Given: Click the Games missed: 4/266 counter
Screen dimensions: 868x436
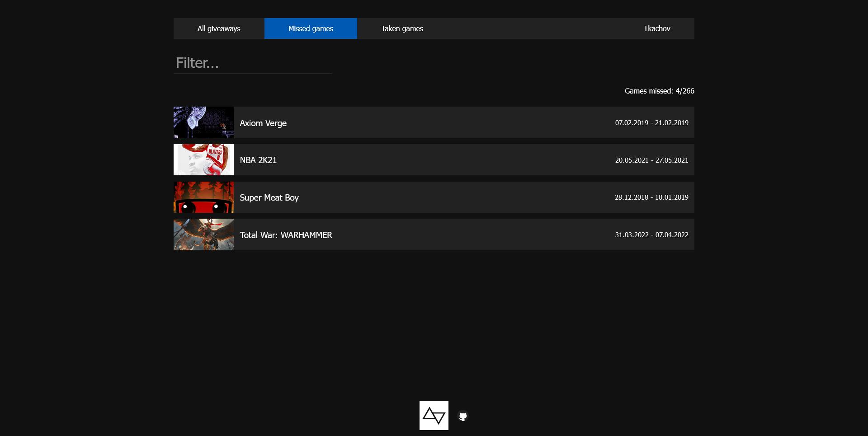Looking at the screenshot, I should click(659, 91).
